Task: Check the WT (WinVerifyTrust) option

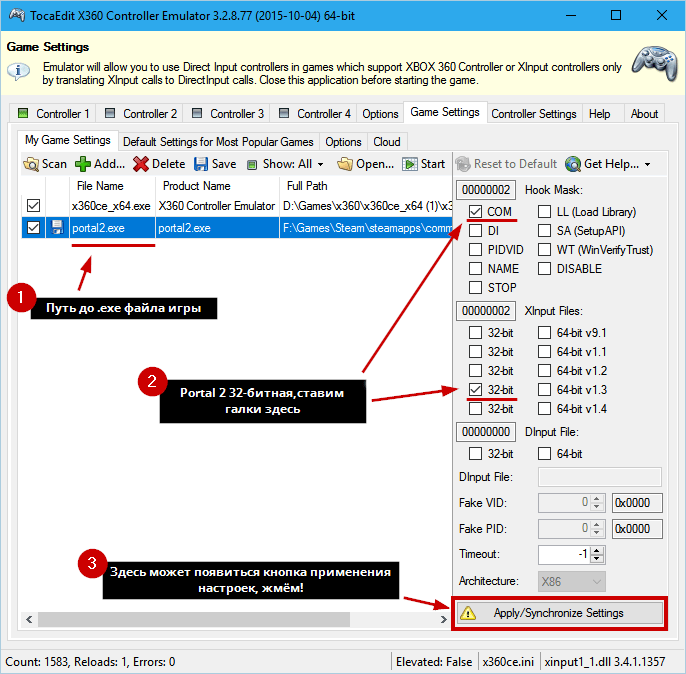Action: click(x=544, y=250)
